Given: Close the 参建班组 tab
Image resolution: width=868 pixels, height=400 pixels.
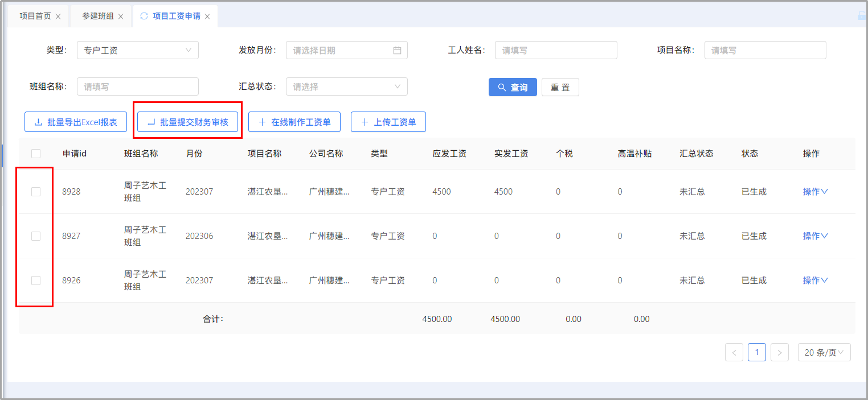Looking at the screenshot, I should click(x=121, y=17).
